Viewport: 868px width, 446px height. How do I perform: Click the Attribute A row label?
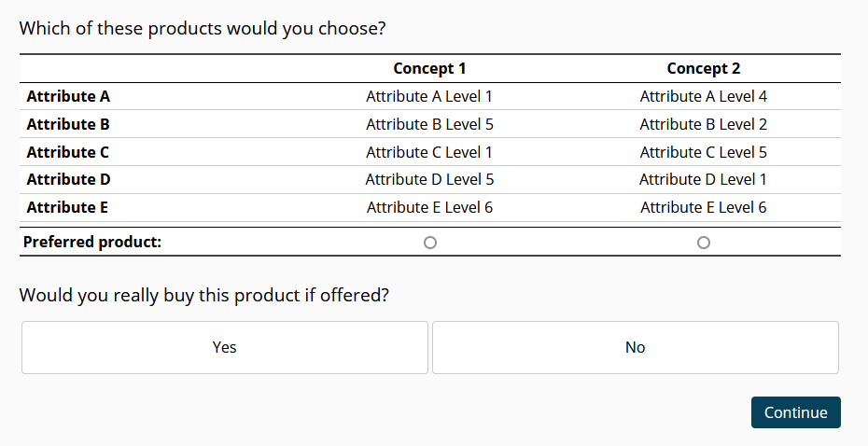(68, 96)
